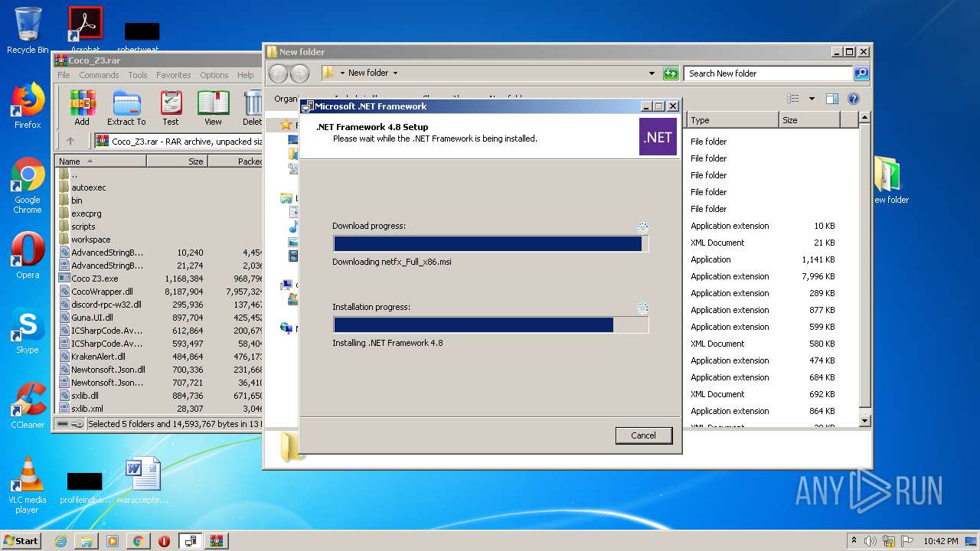
Task: Open WinRAR Commands menu
Action: click(x=99, y=75)
